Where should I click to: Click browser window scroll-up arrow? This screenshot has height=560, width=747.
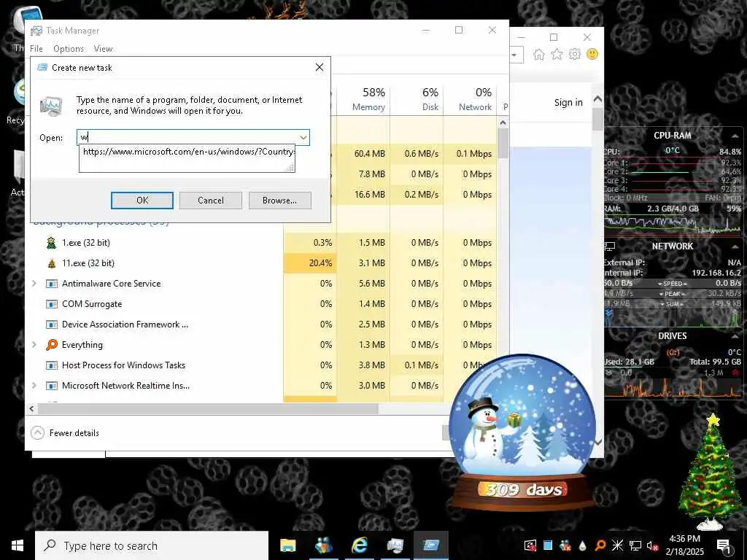coord(598,99)
